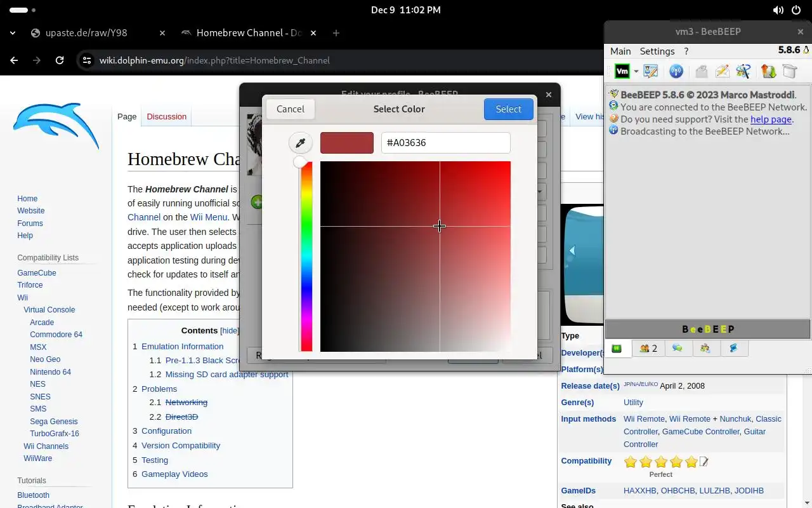Close the upaste.de browser tab
The image size is (812, 508).
point(162,33)
